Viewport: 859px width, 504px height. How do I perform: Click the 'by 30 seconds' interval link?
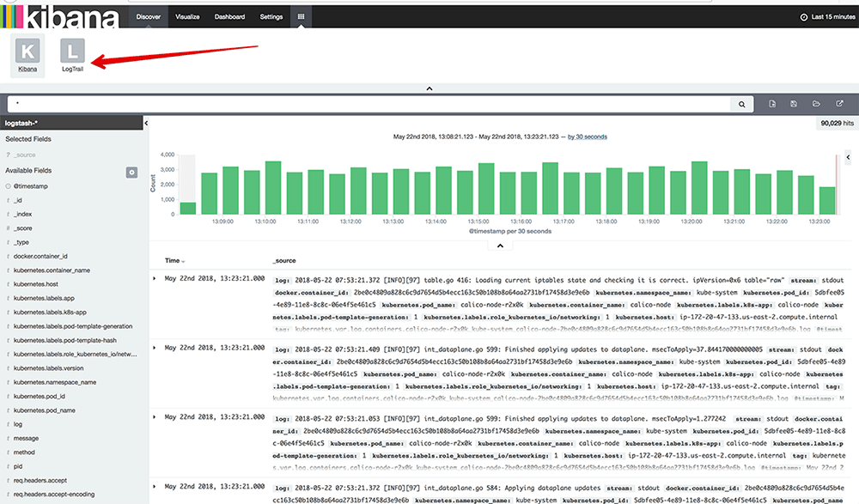tap(588, 137)
